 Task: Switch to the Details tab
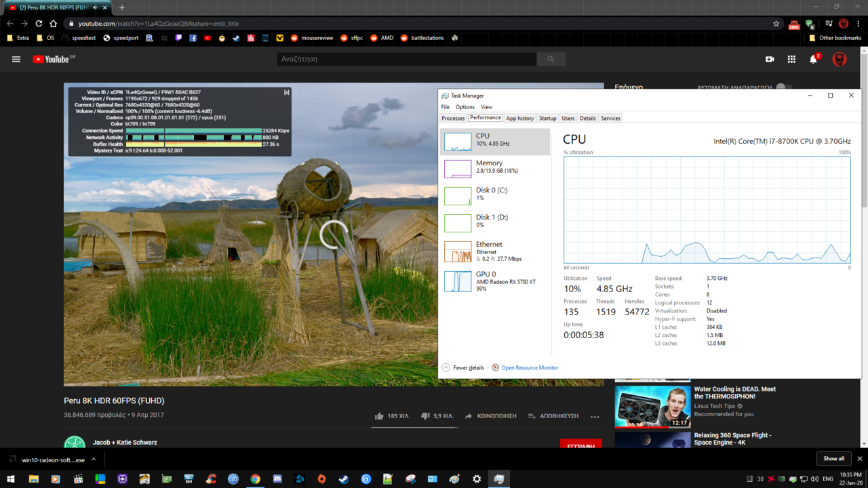point(588,119)
